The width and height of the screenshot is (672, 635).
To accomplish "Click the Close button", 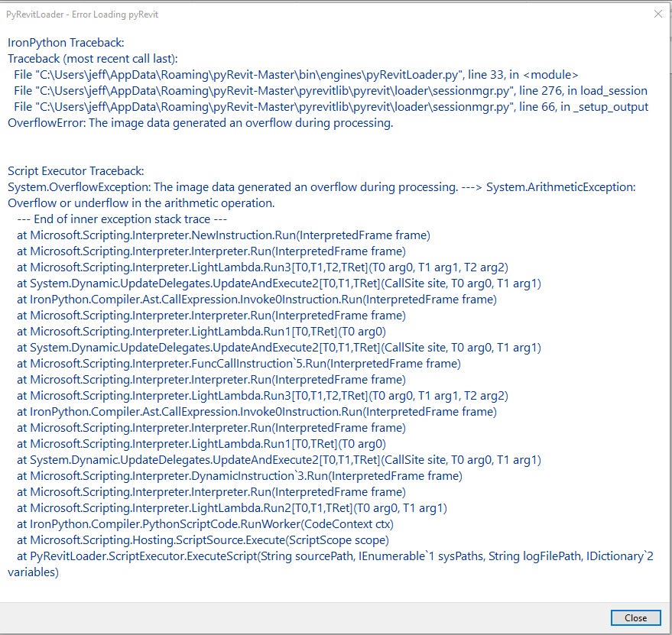I will pos(635,617).
